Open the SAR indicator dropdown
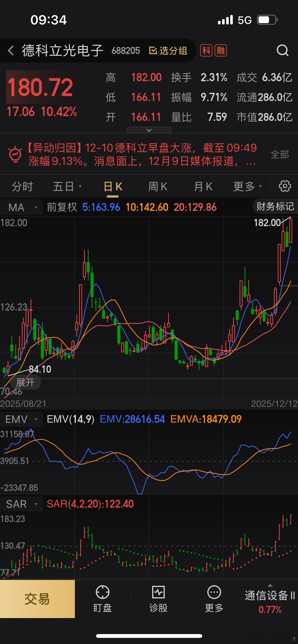The height and width of the screenshot is (644, 298). click(21, 504)
